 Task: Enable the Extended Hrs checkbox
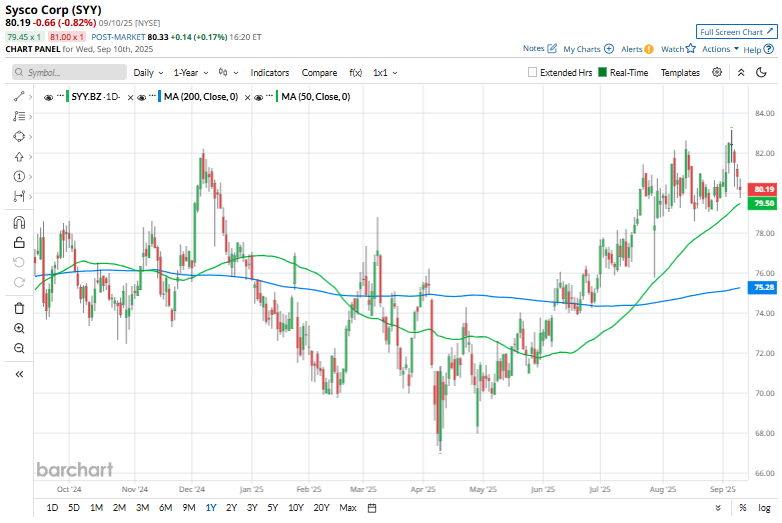532,72
